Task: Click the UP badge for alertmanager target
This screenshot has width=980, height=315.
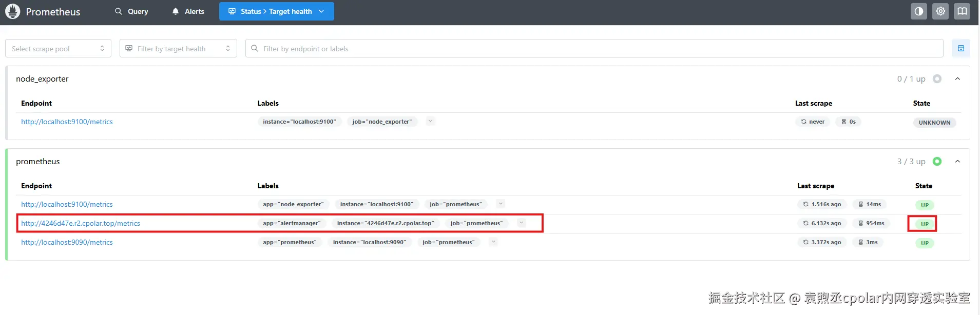Action: click(x=925, y=224)
